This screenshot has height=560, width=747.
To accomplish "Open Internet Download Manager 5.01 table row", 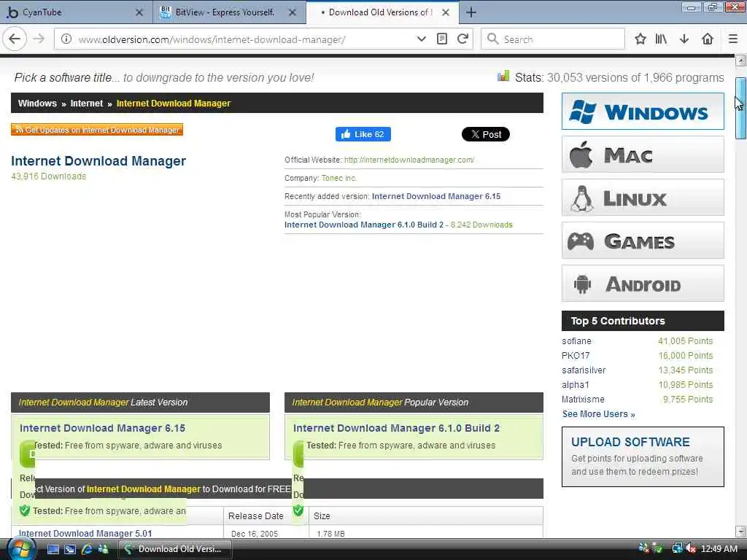I will click(85, 533).
